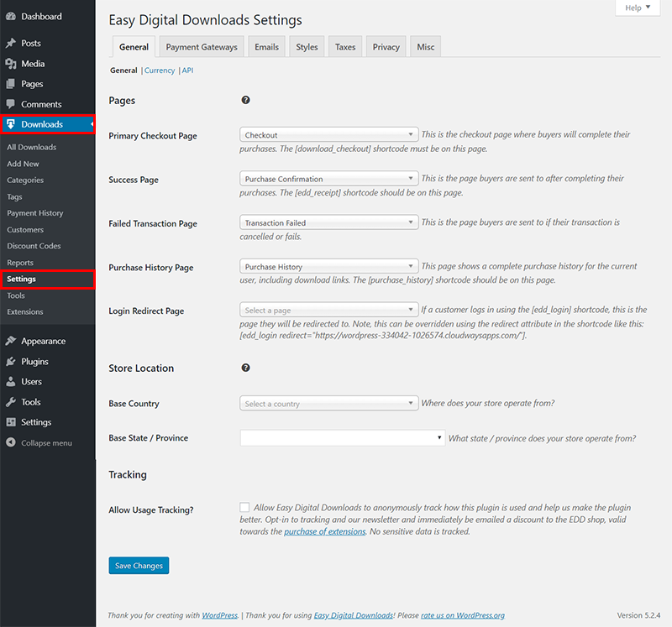The width and height of the screenshot is (672, 627).
Task: Switch to the Misc tab
Action: (426, 47)
